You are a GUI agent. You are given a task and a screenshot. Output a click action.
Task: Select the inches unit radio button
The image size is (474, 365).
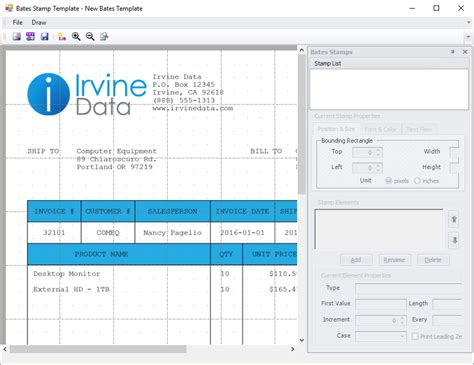click(417, 181)
